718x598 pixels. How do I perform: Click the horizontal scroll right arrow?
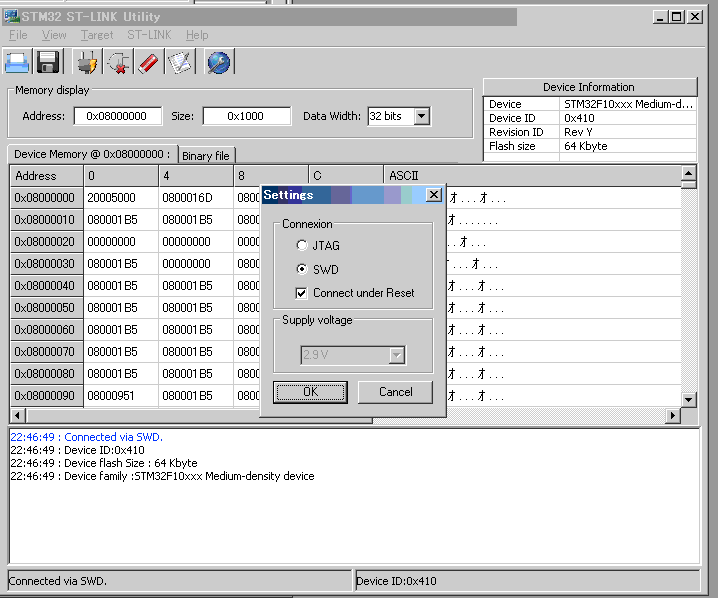coord(673,415)
